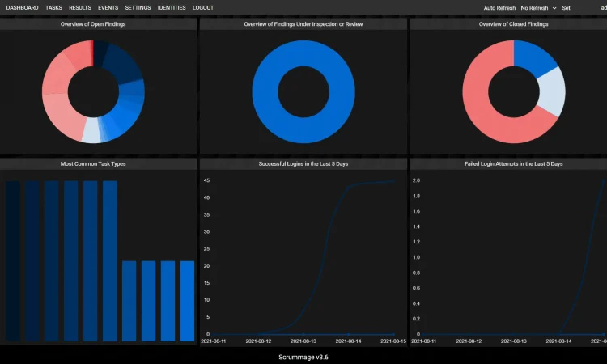Open the Settings menu item
Screen dimensions: 607x364
[x=138, y=8]
